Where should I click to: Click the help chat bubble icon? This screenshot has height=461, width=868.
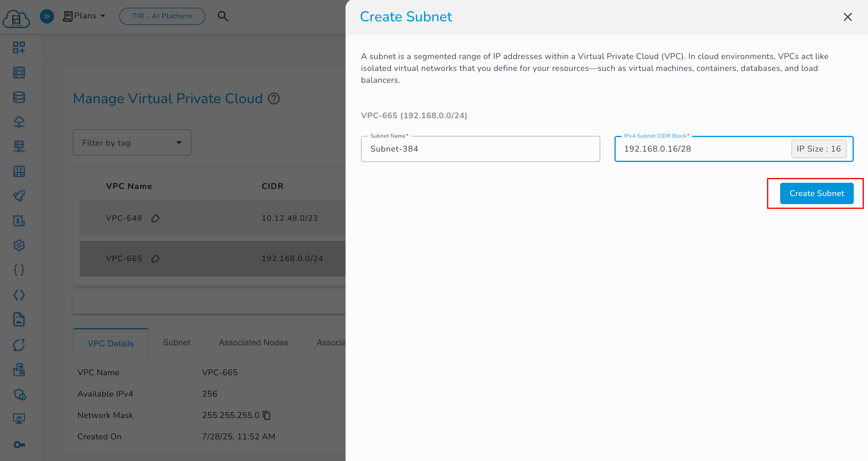(19, 345)
